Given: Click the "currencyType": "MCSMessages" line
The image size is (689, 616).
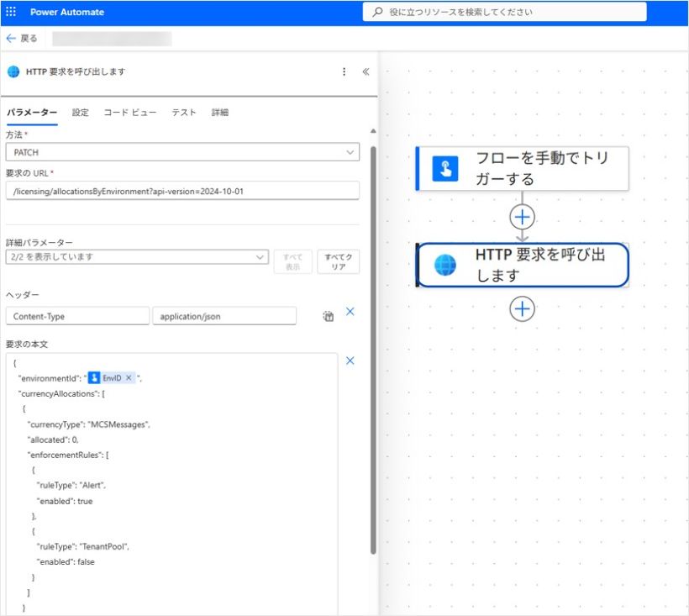Looking at the screenshot, I should tap(89, 424).
